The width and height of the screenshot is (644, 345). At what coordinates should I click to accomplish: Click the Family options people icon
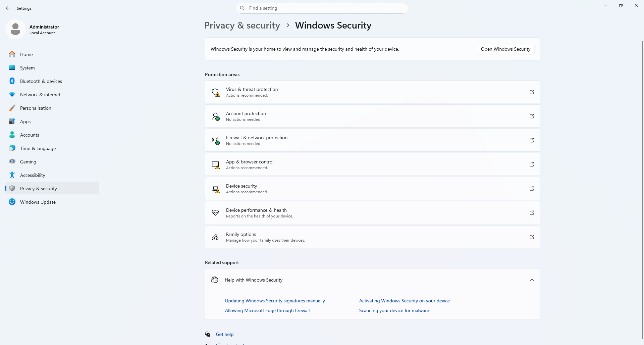point(215,237)
